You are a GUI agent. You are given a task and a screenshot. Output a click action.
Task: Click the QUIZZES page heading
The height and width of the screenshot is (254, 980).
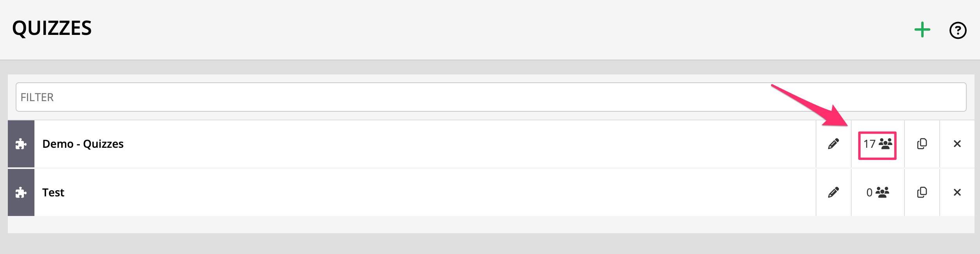[x=52, y=28]
